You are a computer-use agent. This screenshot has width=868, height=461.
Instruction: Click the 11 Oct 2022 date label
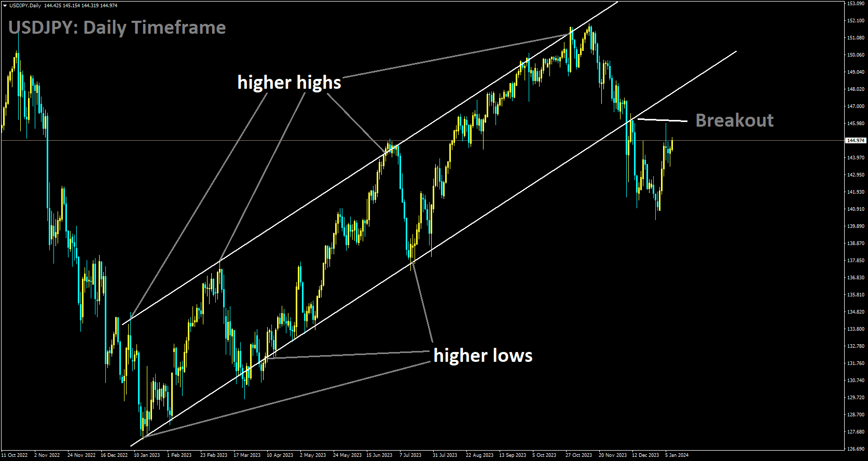click(x=15, y=455)
